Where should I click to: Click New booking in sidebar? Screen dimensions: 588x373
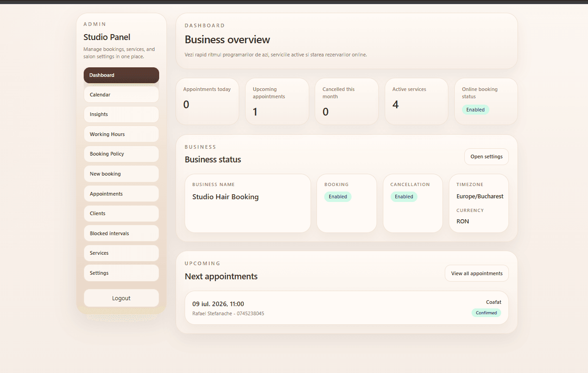tap(121, 174)
